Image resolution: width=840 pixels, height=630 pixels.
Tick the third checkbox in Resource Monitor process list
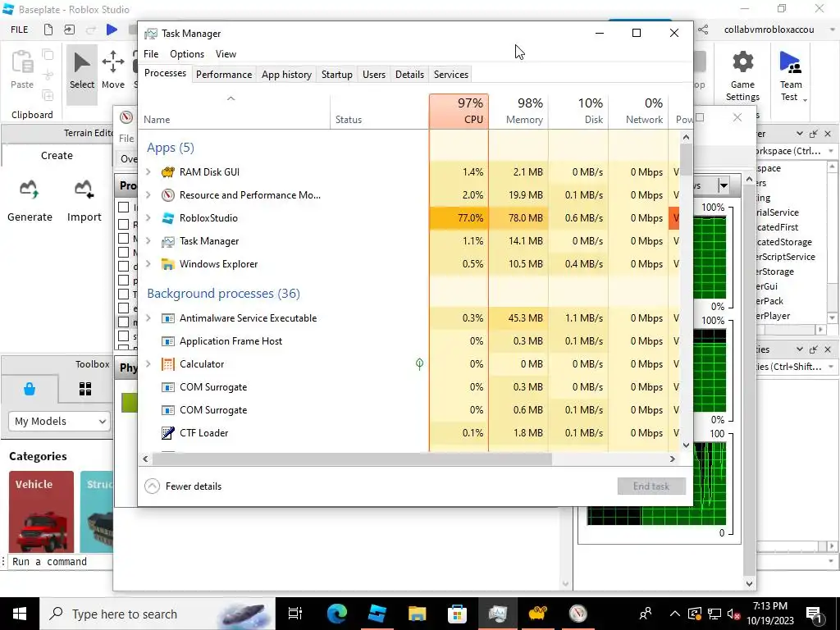tap(123, 238)
